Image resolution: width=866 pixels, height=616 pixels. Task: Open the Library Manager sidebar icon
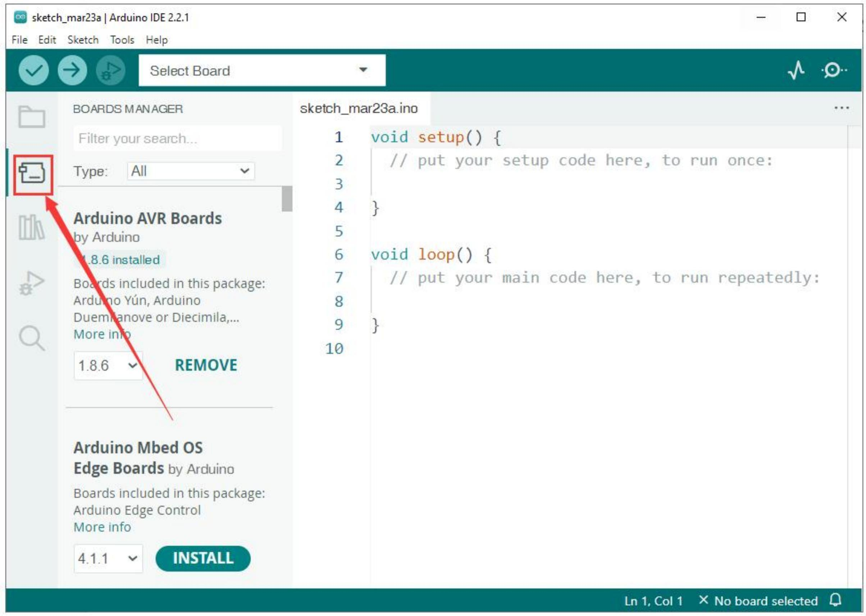click(x=32, y=227)
